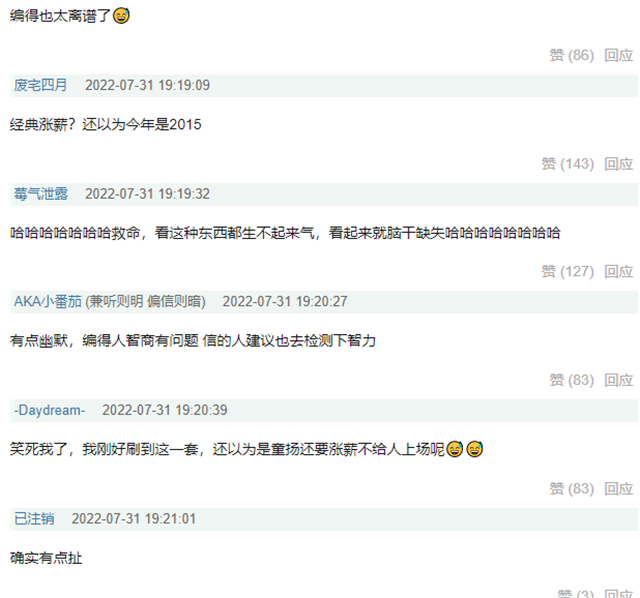
Task: Reply to the top comment via 回应
Action: 618,55
